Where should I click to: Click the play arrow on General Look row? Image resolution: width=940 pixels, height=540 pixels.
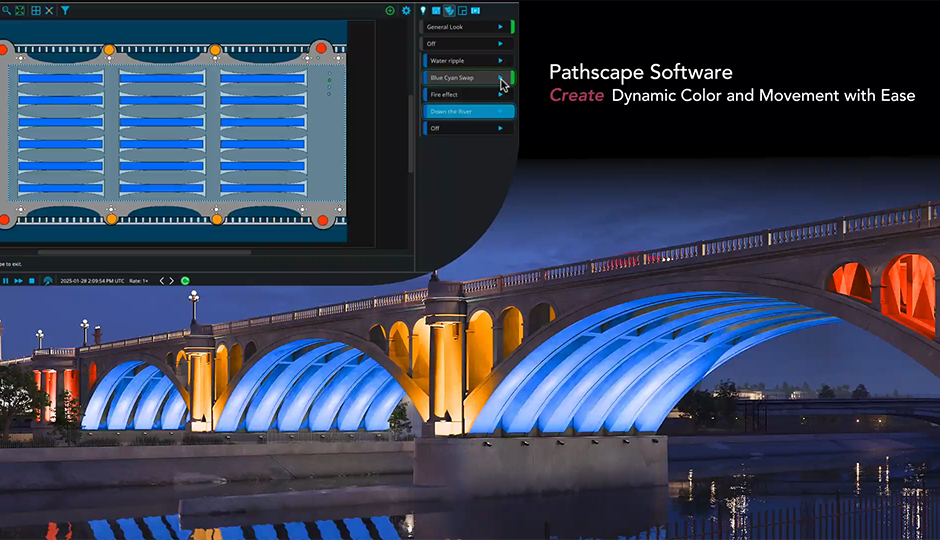click(500, 27)
